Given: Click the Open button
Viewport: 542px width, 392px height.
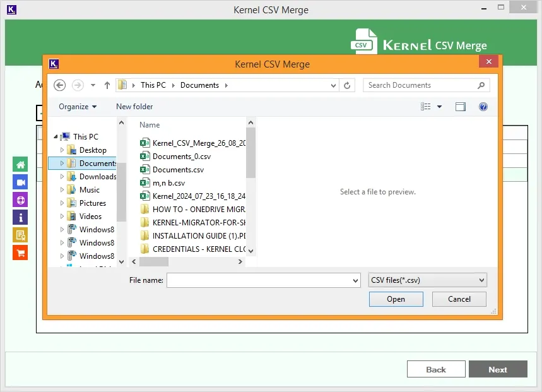Looking at the screenshot, I should pyautogui.click(x=396, y=299).
